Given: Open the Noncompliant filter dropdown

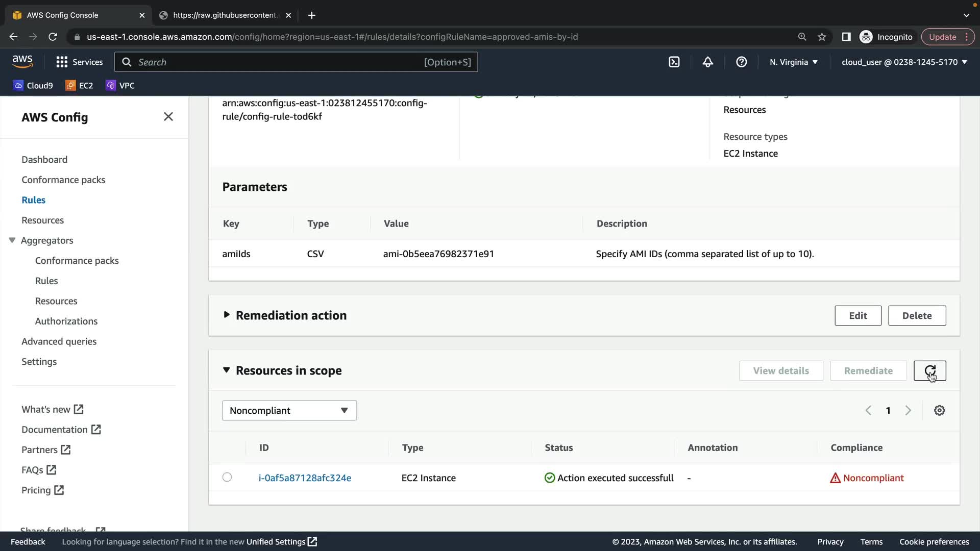Looking at the screenshot, I should [x=289, y=411].
